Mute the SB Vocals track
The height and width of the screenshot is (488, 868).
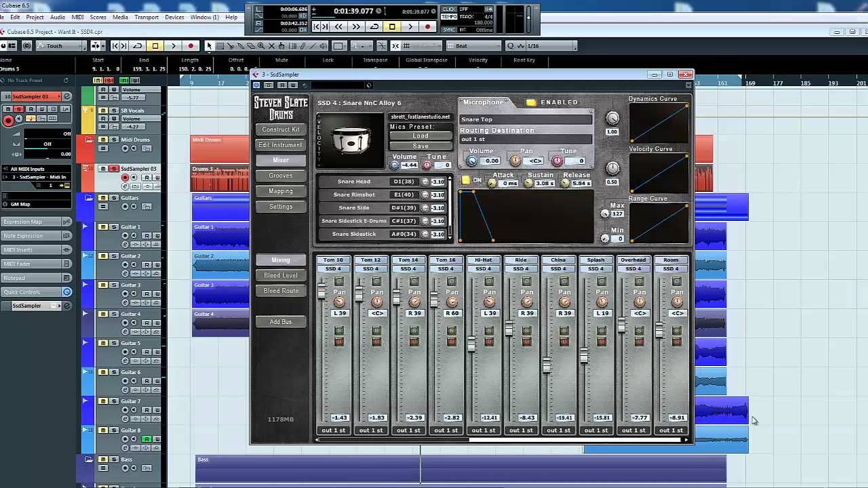(x=103, y=110)
